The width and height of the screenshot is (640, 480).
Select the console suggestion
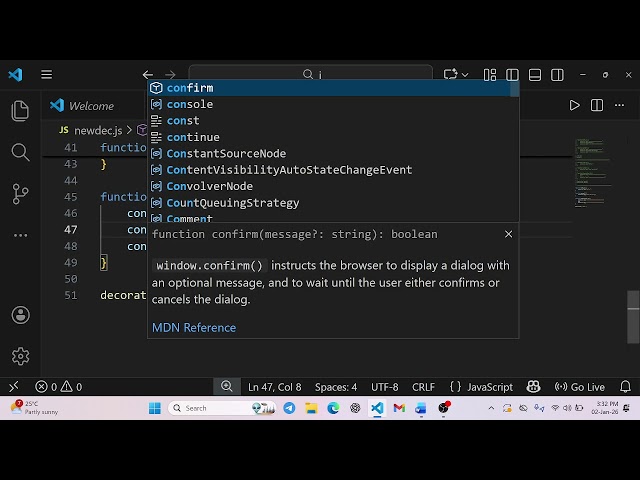331,104
